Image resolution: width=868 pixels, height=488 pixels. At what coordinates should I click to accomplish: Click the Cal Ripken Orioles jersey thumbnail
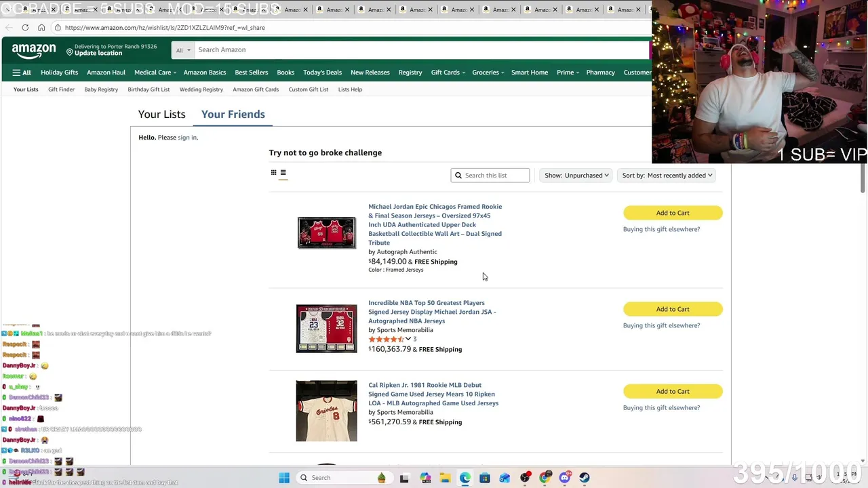coord(326,411)
